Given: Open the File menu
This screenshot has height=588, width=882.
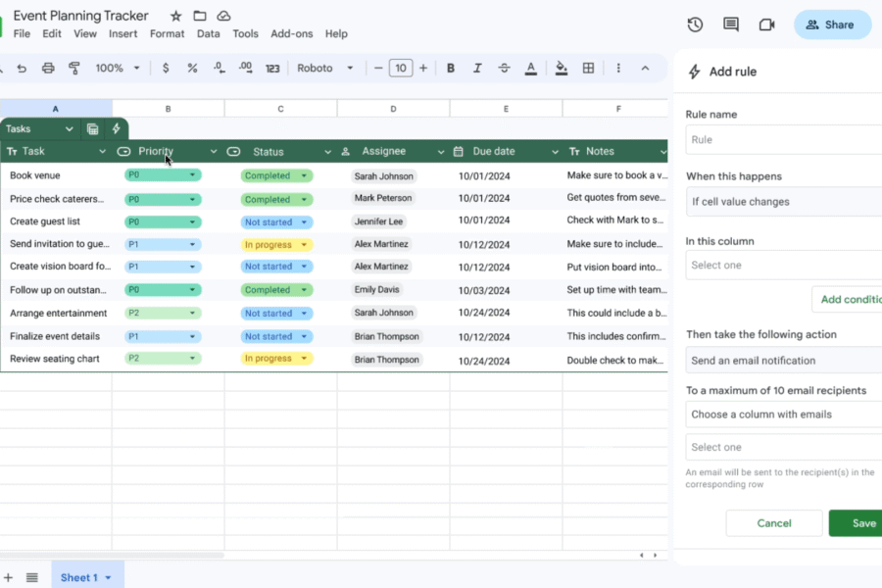Looking at the screenshot, I should pyautogui.click(x=22, y=33).
